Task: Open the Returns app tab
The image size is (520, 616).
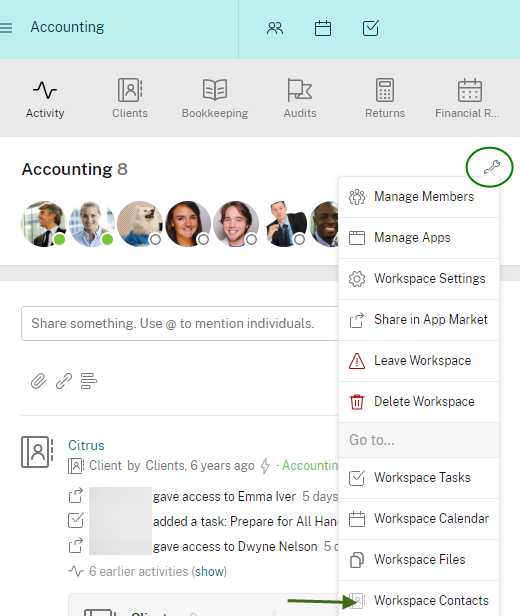Action: point(385,98)
